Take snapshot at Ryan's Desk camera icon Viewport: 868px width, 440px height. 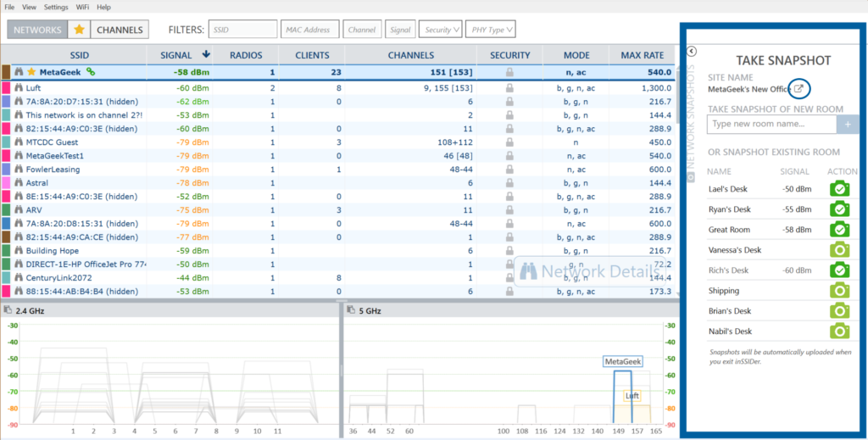tap(840, 209)
